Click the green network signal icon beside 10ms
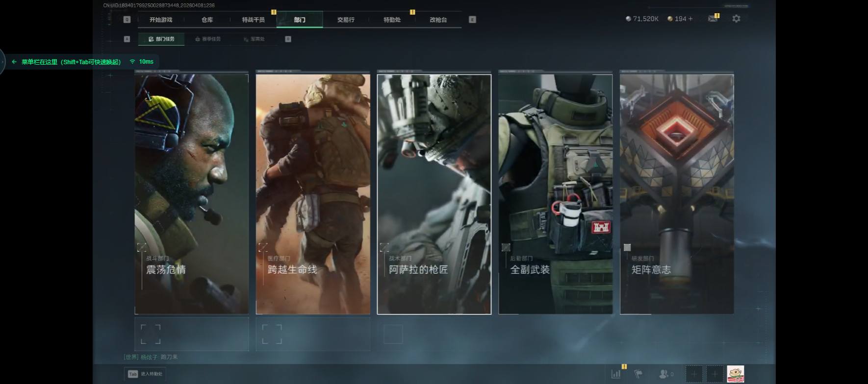The height and width of the screenshot is (384, 868). pos(132,62)
